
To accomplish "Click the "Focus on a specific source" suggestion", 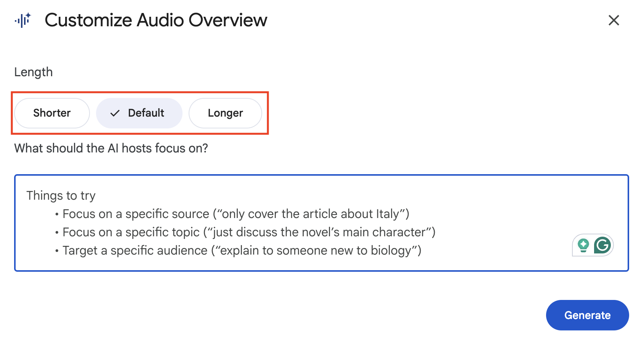I will pos(235,214).
